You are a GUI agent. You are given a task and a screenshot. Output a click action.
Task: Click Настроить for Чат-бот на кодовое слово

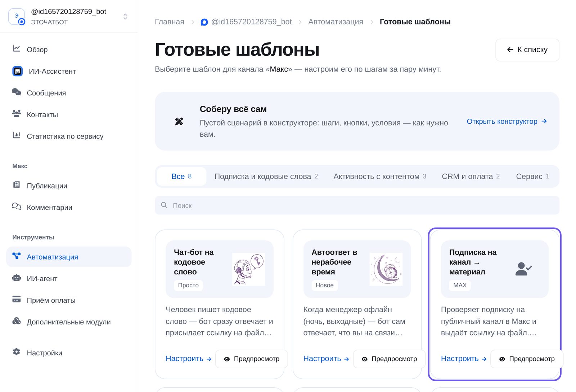click(x=188, y=359)
